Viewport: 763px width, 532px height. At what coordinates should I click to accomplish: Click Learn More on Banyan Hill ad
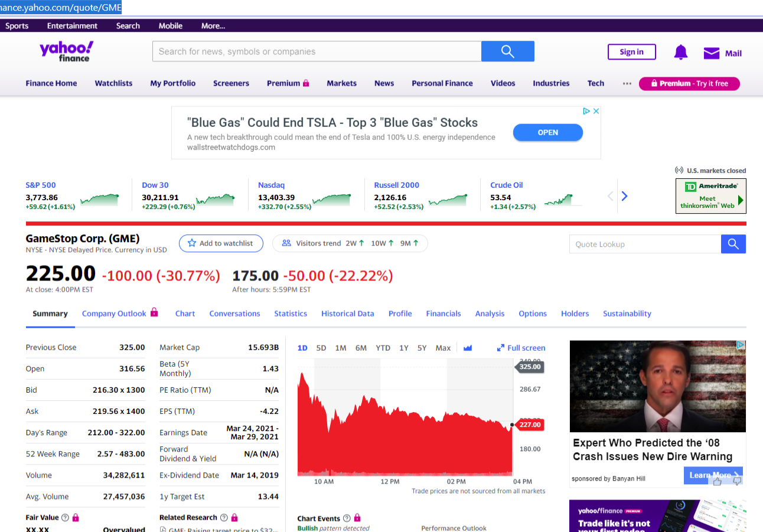(713, 475)
